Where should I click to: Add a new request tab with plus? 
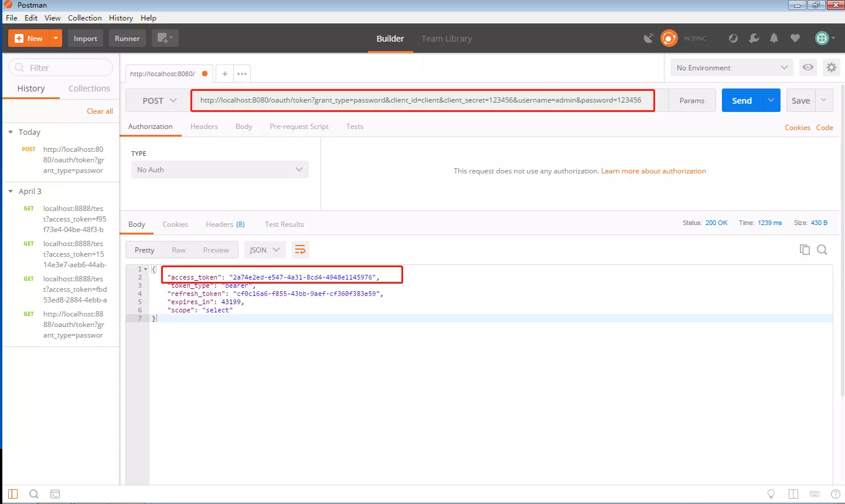click(224, 74)
